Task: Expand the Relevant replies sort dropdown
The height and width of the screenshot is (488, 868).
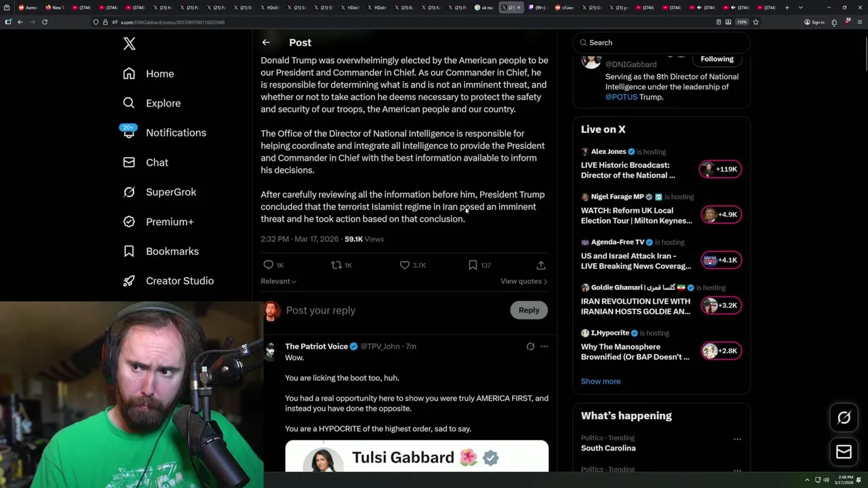Action: [278, 281]
